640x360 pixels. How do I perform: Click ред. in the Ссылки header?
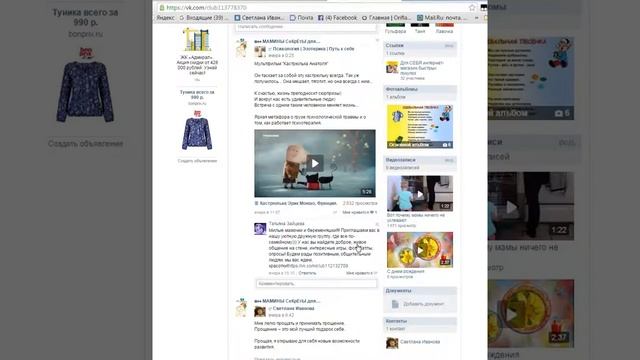click(x=449, y=46)
